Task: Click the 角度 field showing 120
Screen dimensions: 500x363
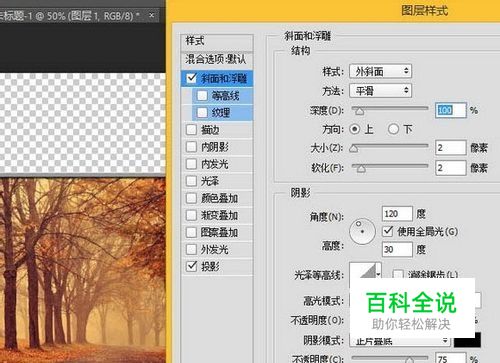Action: pyautogui.click(x=397, y=214)
